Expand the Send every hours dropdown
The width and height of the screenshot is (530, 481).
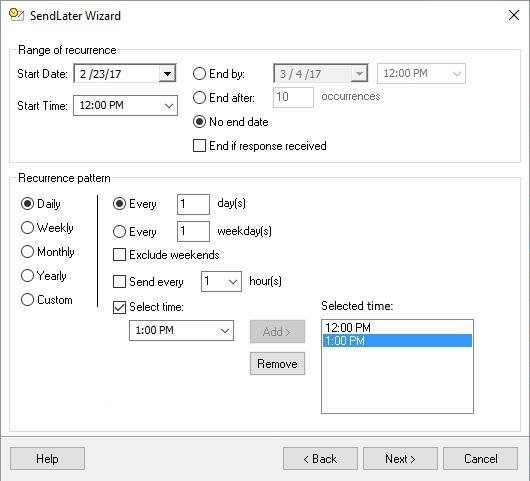point(233,281)
